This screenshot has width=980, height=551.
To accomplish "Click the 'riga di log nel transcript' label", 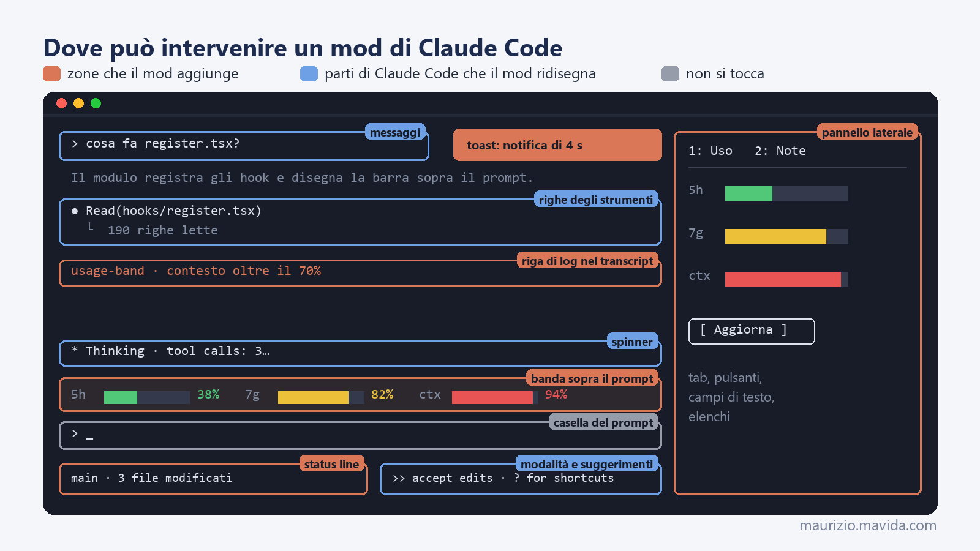I will (587, 261).
